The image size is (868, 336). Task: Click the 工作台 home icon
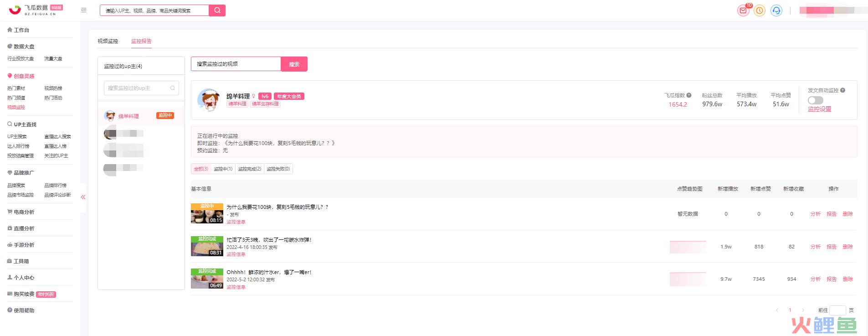[x=10, y=30]
